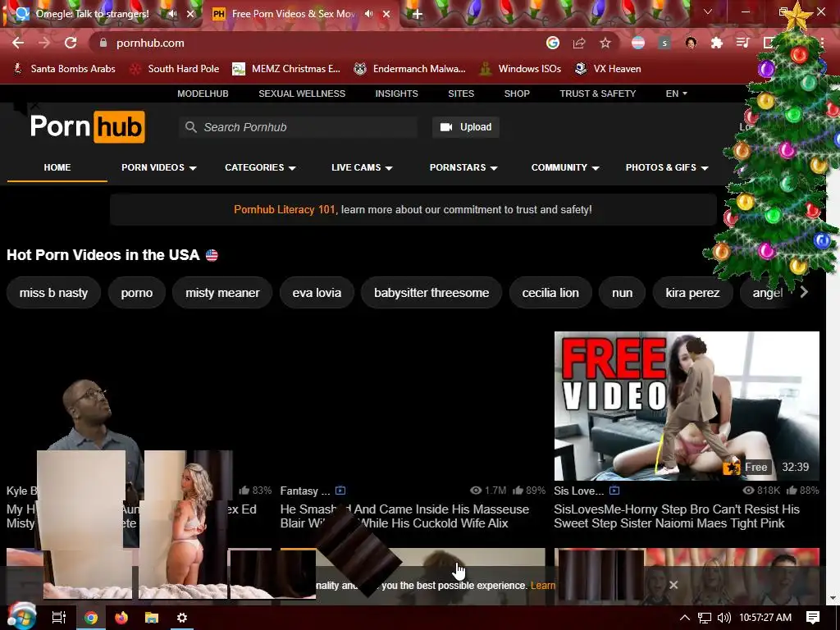Bookmark this page with the star icon
840x630 pixels.
pyautogui.click(x=605, y=43)
